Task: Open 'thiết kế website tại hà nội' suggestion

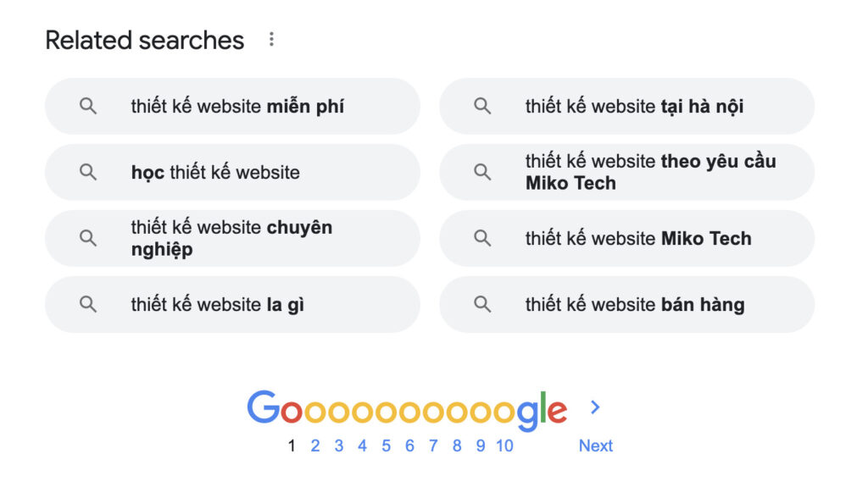Action: [634, 107]
